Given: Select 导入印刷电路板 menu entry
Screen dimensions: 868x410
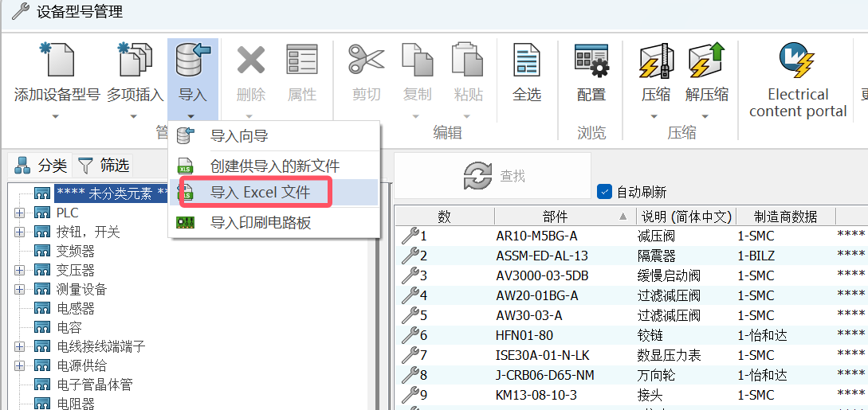Looking at the screenshot, I should [x=260, y=222].
